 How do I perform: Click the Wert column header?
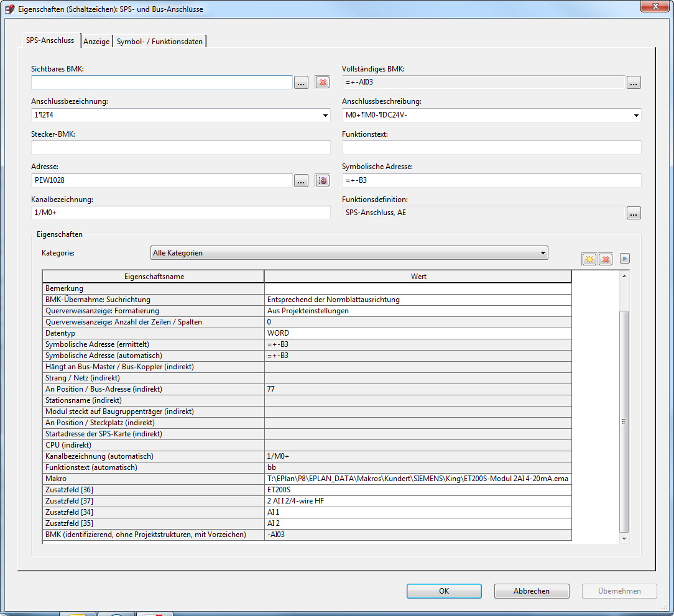(x=418, y=277)
